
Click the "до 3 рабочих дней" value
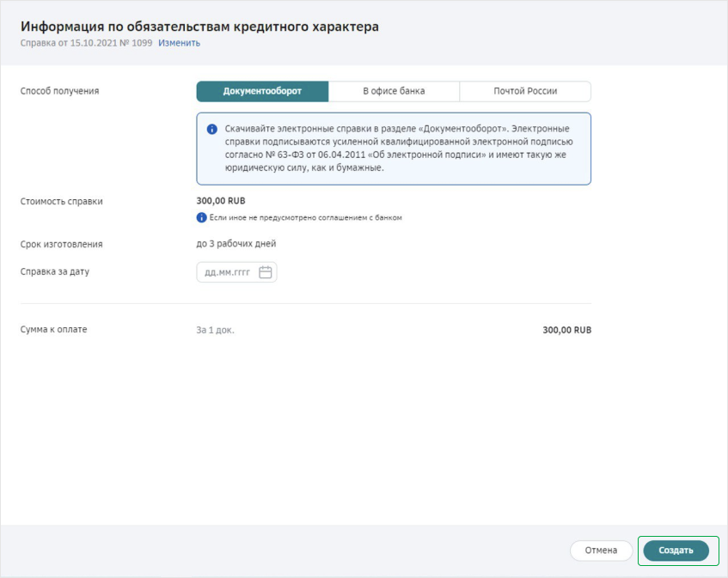[236, 244]
